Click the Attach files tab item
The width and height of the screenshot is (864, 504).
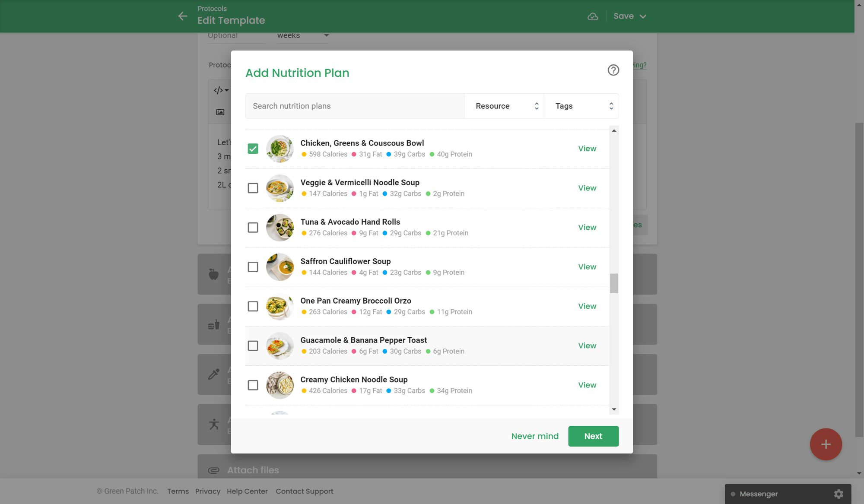(253, 470)
